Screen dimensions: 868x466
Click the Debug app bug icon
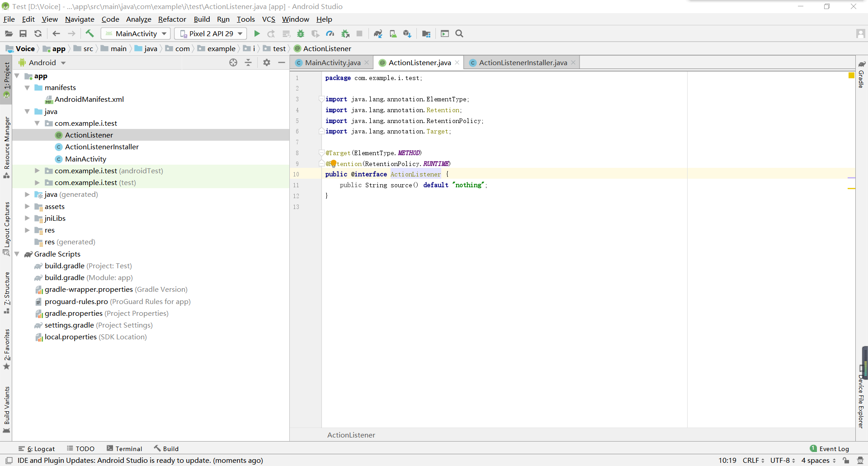[x=301, y=33]
